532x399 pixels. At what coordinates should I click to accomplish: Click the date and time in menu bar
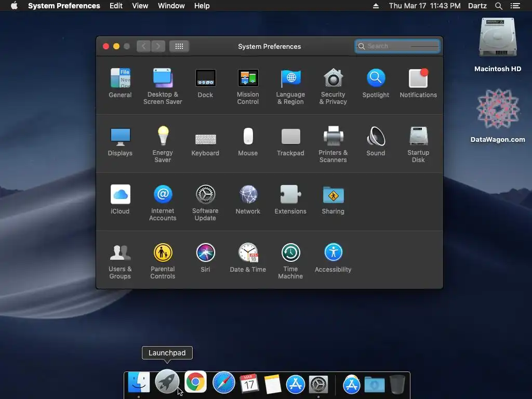pyautogui.click(x=425, y=6)
